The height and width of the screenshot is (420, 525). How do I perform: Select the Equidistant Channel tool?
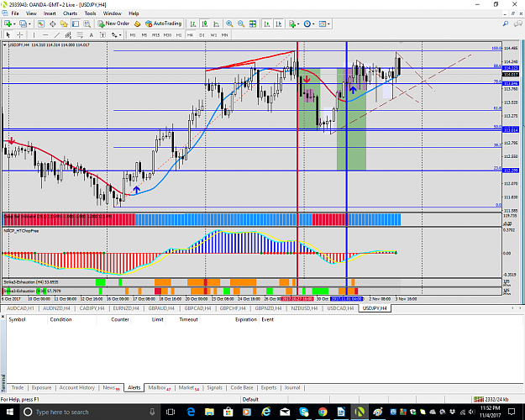click(68, 34)
